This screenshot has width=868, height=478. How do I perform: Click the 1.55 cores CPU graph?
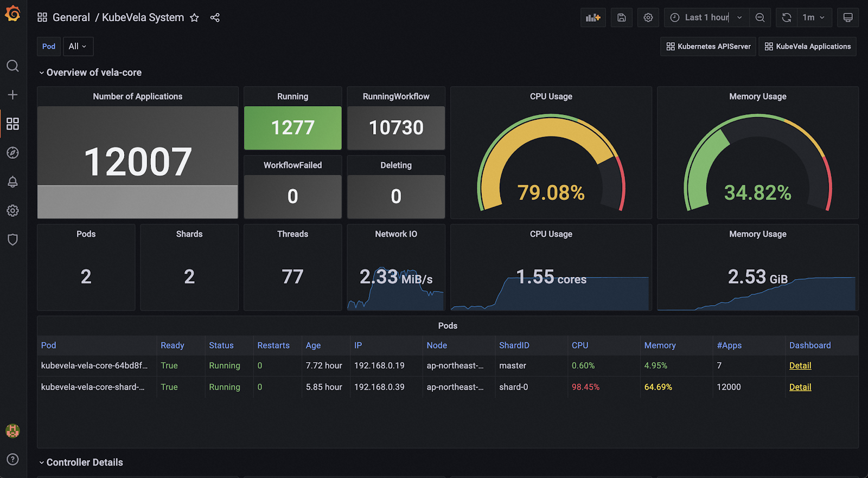pos(551,277)
